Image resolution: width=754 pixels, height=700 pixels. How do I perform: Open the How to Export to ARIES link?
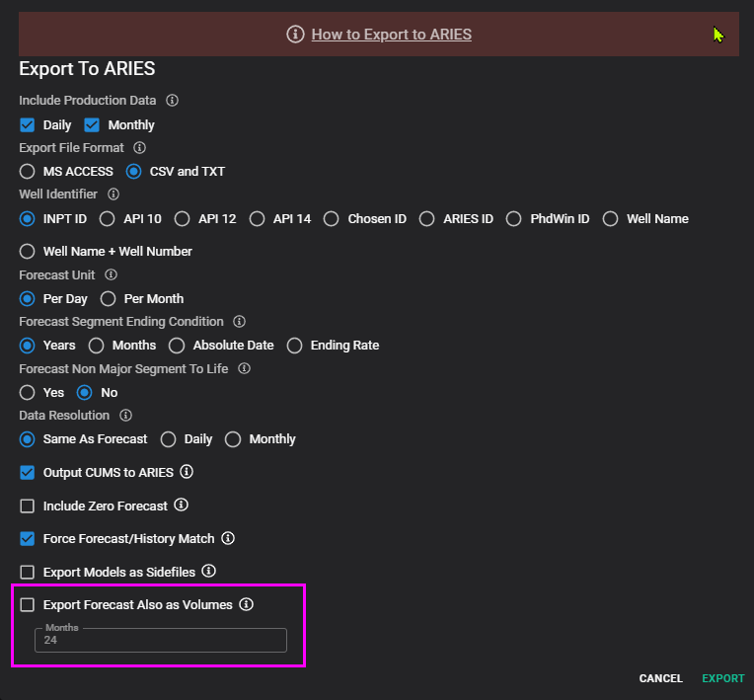point(391,35)
